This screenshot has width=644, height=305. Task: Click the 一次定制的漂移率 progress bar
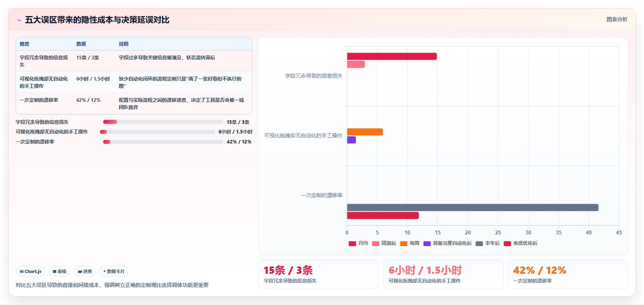[163, 142]
